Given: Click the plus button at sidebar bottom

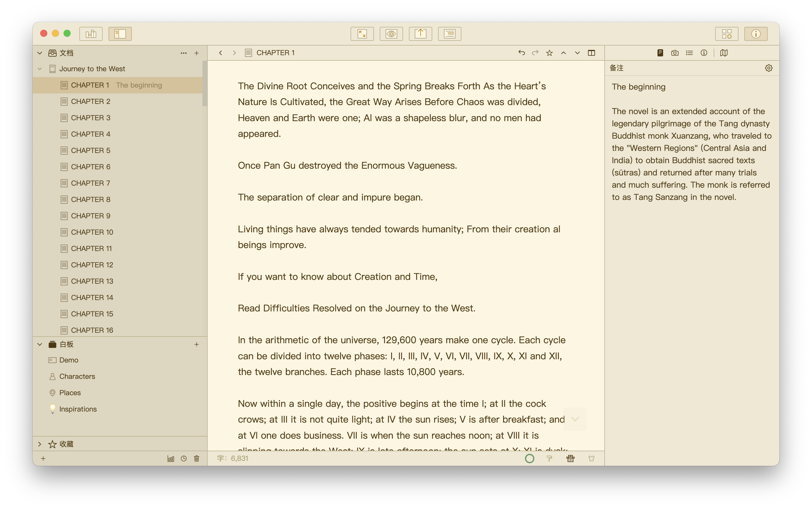Looking at the screenshot, I should pyautogui.click(x=43, y=459).
